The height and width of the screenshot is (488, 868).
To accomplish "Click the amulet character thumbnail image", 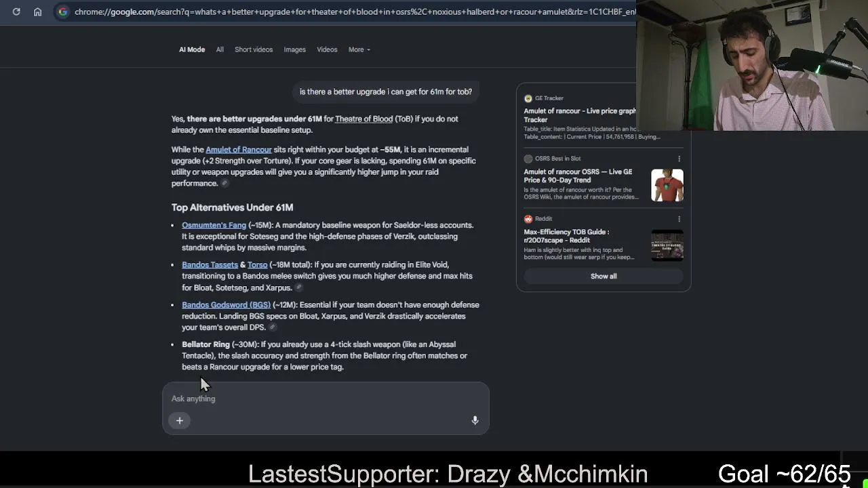I will tap(667, 185).
